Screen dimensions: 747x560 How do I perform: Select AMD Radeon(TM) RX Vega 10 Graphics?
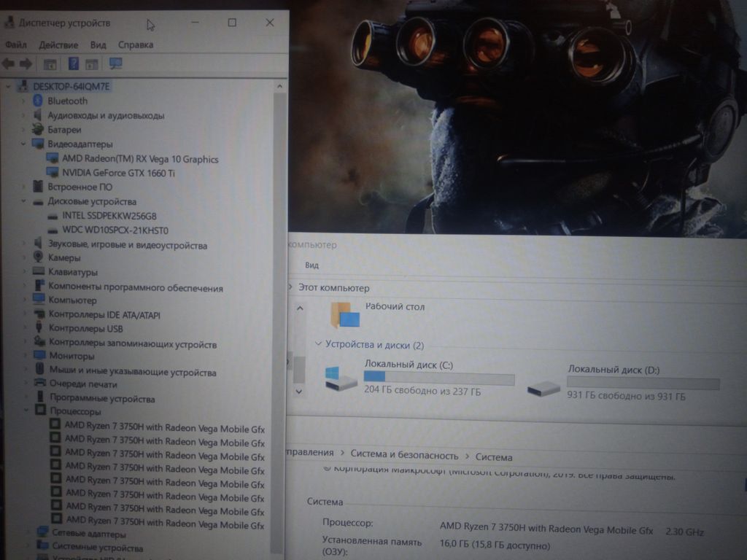(x=140, y=159)
